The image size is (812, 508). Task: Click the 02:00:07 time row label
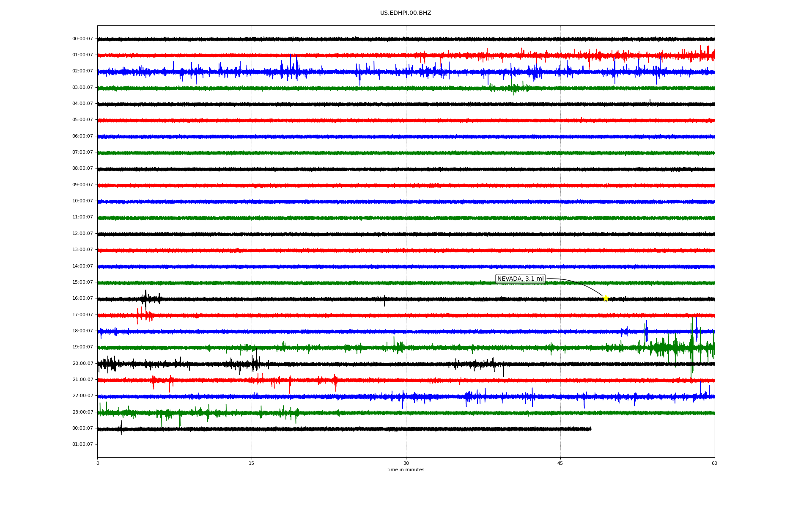(x=82, y=71)
